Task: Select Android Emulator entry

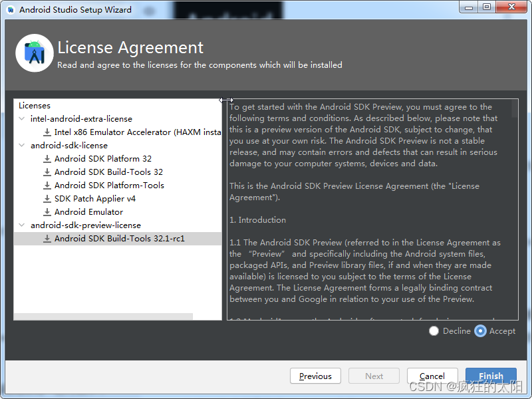Action: pyautogui.click(x=88, y=212)
